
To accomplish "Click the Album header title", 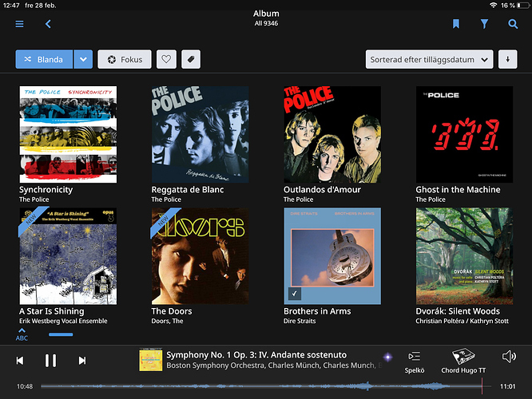I will (x=266, y=14).
